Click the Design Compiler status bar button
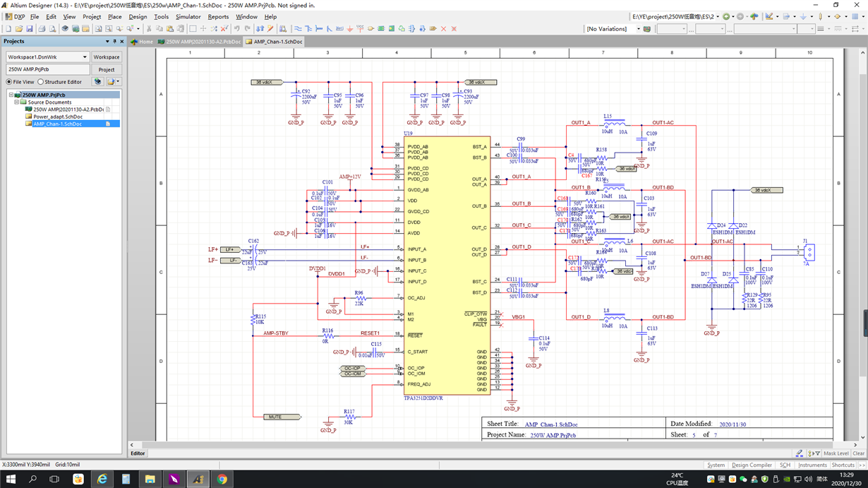868x488 pixels. 752,465
